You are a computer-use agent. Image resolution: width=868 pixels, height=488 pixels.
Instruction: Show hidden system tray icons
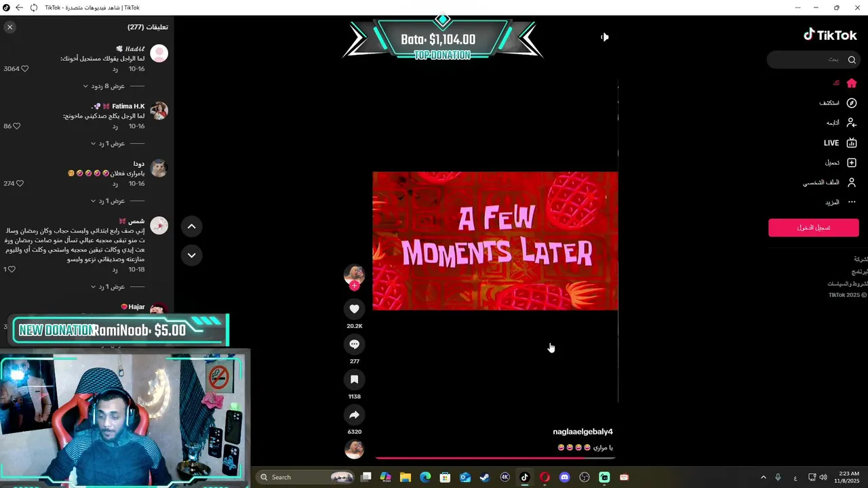[763, 477]
